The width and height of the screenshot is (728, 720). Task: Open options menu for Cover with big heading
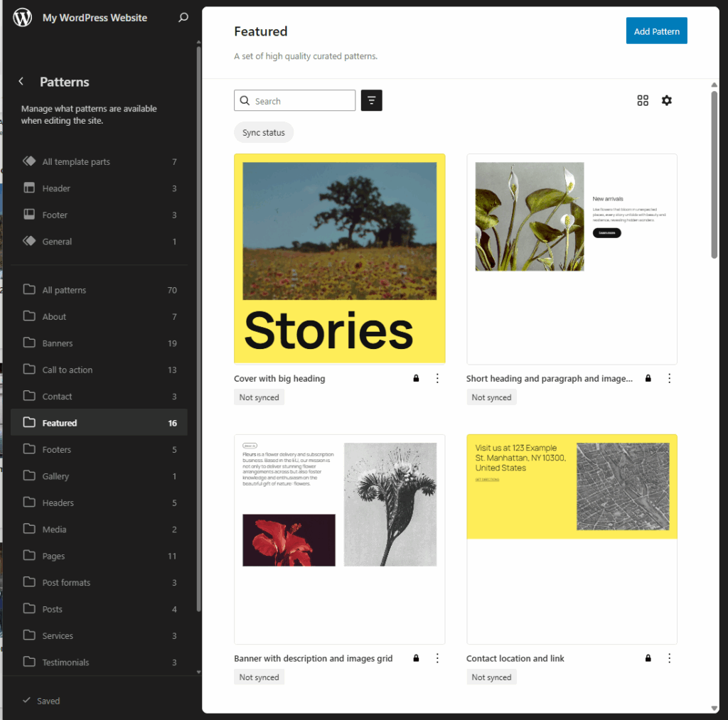coord(437,378)
